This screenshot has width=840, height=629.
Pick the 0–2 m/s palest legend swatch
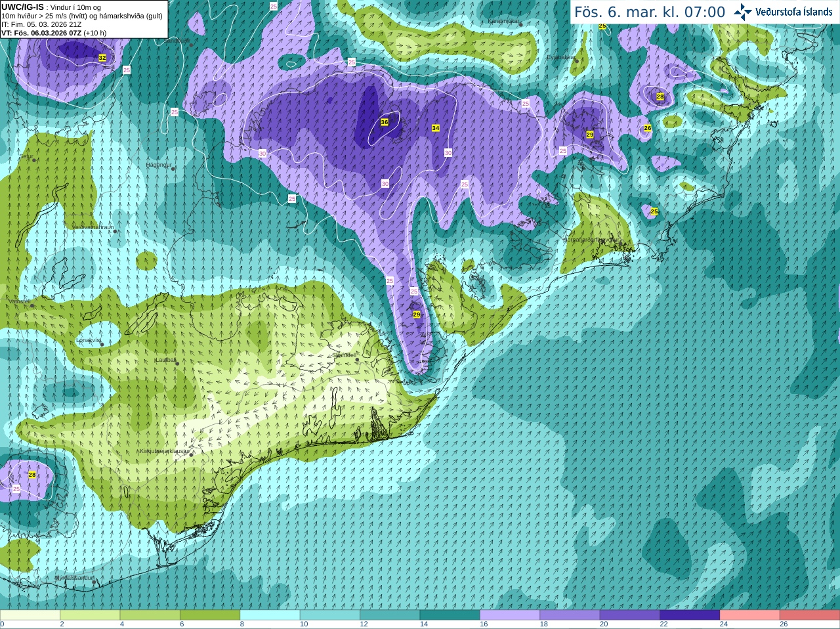[30, 615]
